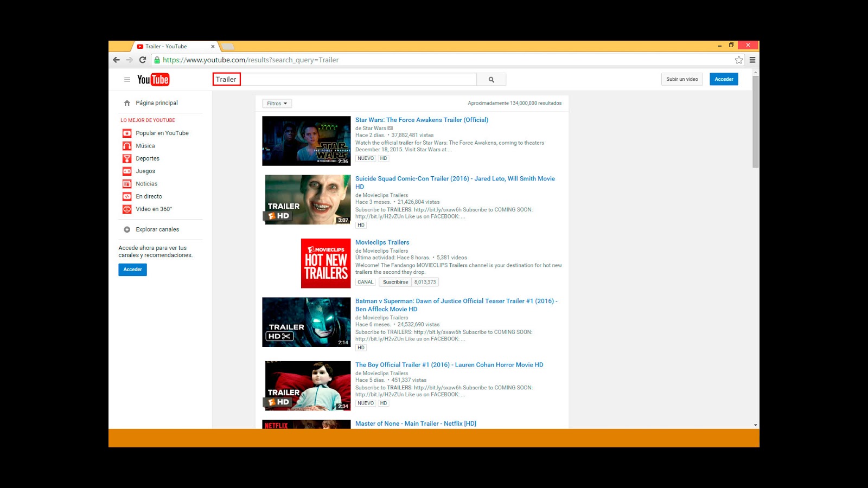
Task: Click the Netflix Master of None thumbnail
Action: point(307,424)
